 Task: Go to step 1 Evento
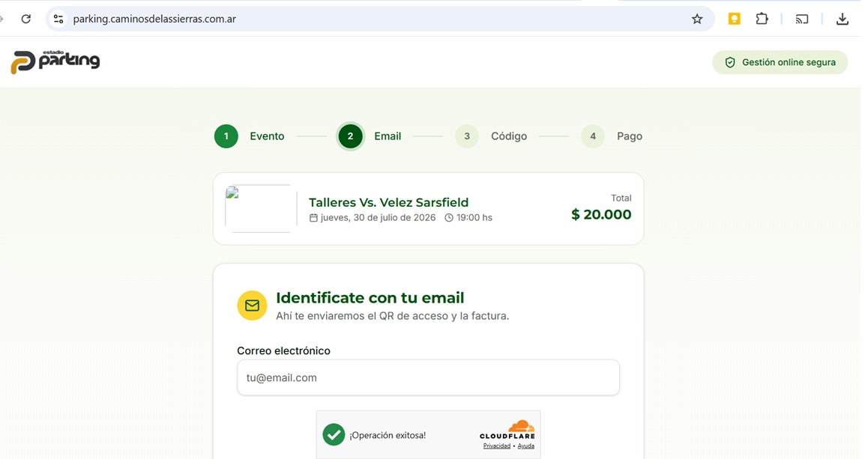(x=250, y=136)
